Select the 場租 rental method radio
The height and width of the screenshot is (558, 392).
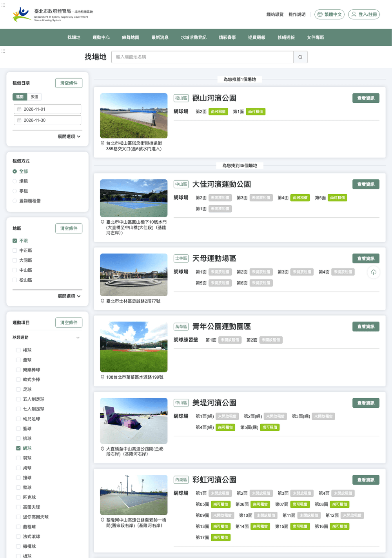(x=15, y=181)
